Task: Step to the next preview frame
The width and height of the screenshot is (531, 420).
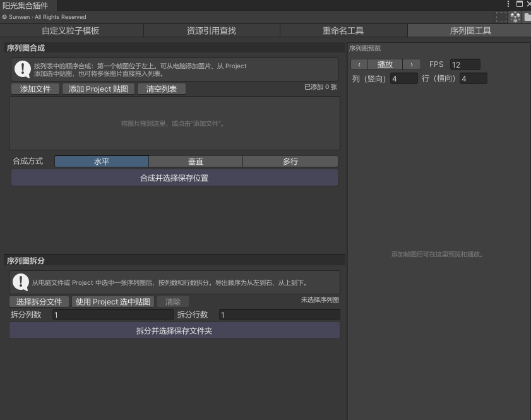Action: 412,64
